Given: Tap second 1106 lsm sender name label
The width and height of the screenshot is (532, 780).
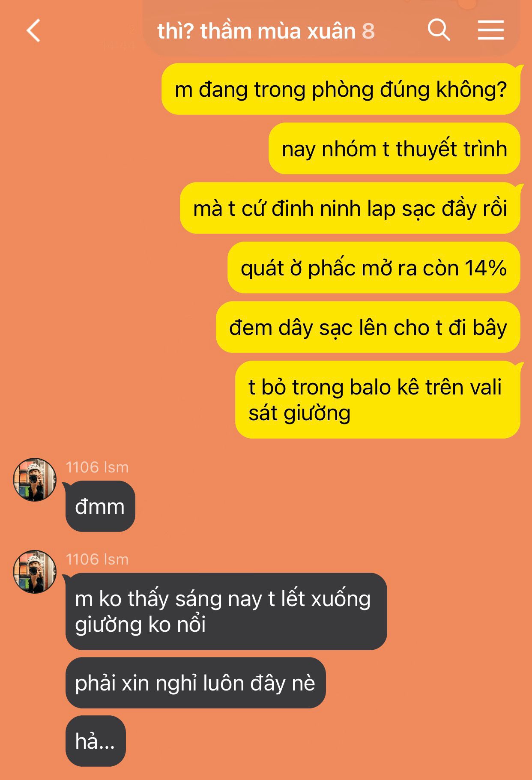Looking at the screenshot, I should tap(97, 559).
